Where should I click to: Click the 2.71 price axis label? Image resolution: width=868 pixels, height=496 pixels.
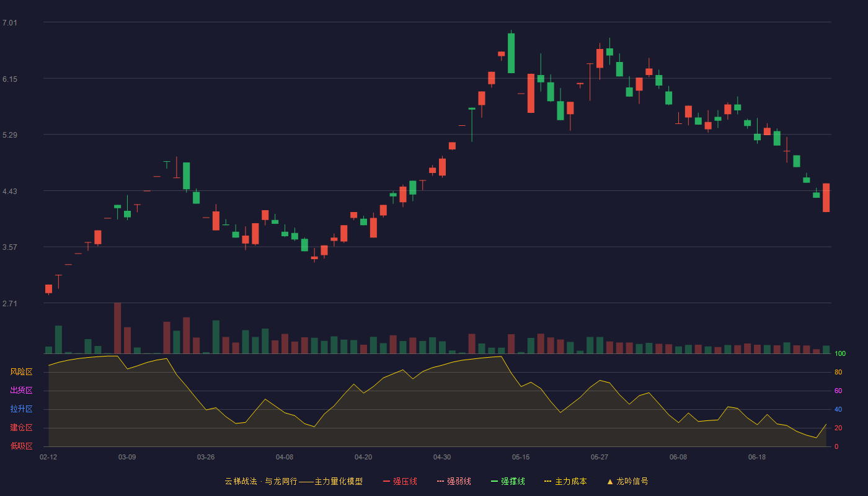click(10, 304)
